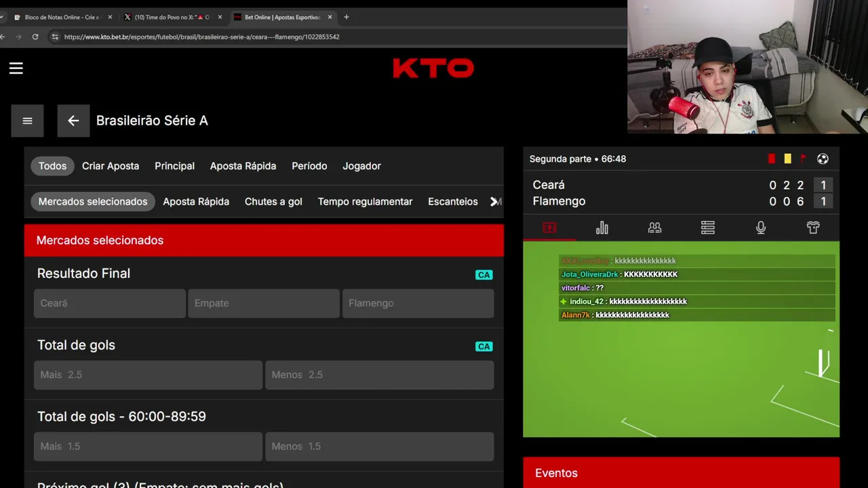This screenshot has width=868, height=488.
Task: Select Aposta Rápida in top filter row
Action: [x=243, y=166]
